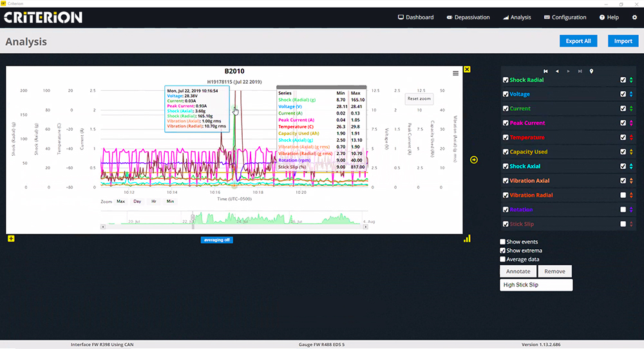The height and width of the screenshot is (349, 644).
Task: Toggle the Average data checkbox
Action: coord(504,259)
